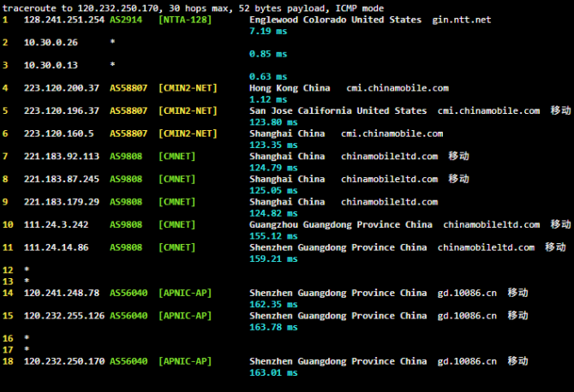The width and height of the screenshot is (574, 392).
Task: Click San Jose California United States location
Action: (x=338, y=110)
